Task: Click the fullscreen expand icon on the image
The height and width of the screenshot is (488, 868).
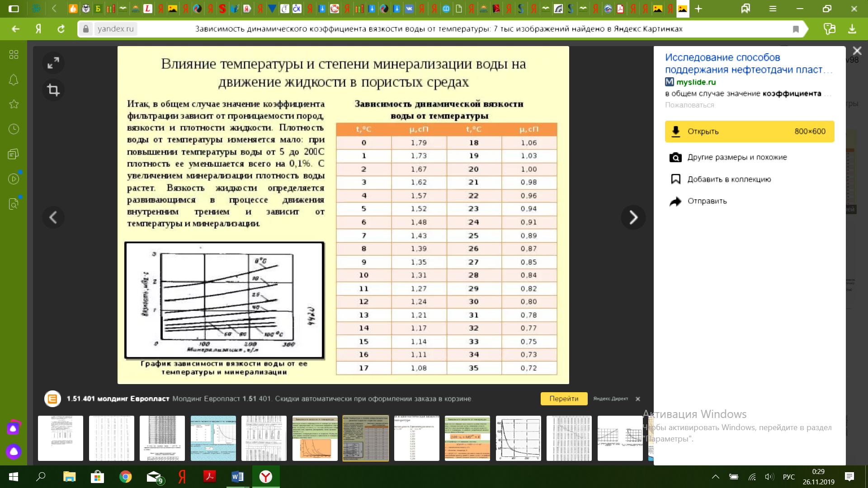Action: (x=53, y=63)
